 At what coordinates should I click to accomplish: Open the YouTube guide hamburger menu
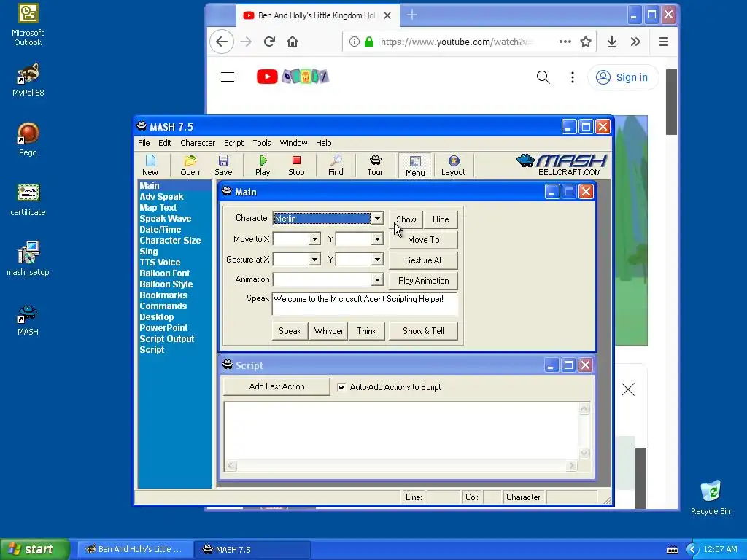228,77
